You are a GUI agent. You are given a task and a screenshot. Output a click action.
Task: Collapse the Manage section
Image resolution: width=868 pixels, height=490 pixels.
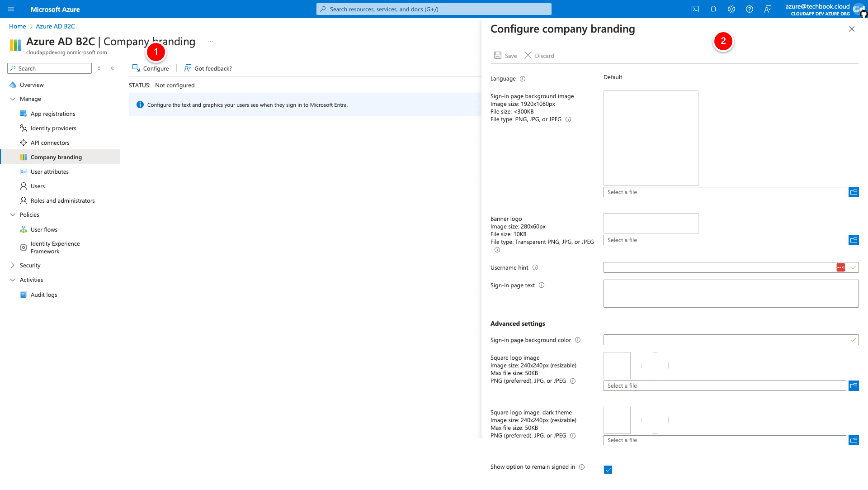click(x=13, y=99)
